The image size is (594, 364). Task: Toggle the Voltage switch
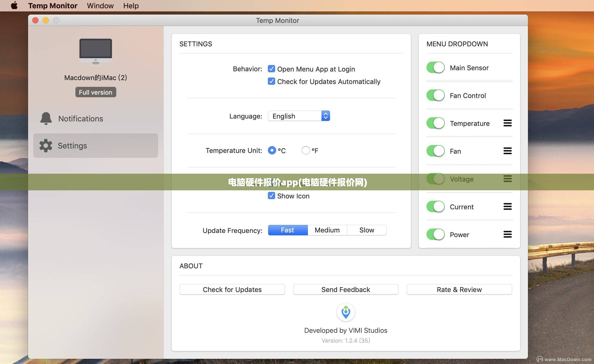[436, 179]
